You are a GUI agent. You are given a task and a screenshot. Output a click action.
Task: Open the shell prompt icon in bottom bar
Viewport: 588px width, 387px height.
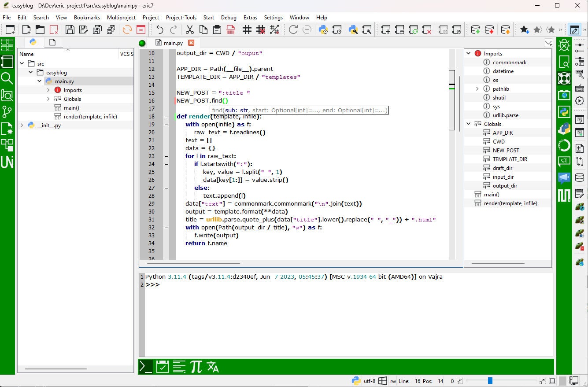[x=146, y=366]
